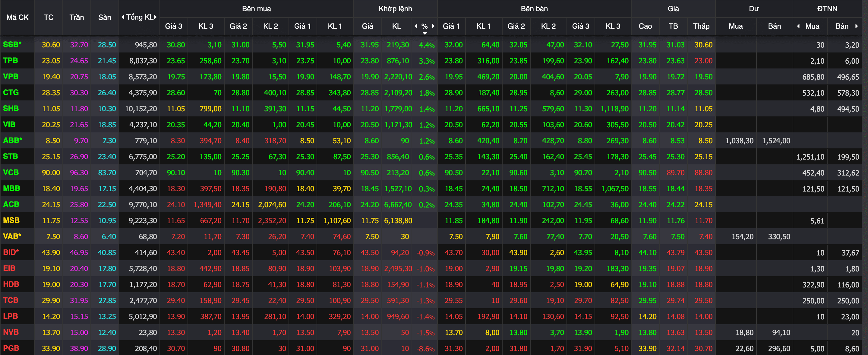Click ABB surplus sell value 1,524,00
868x355 pixels.
tap(776, 141)
